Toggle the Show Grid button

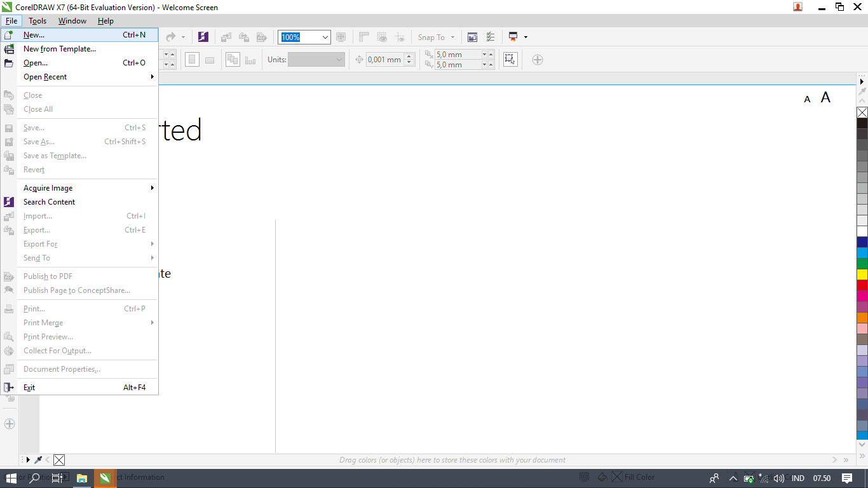click(x=382, y=37)
